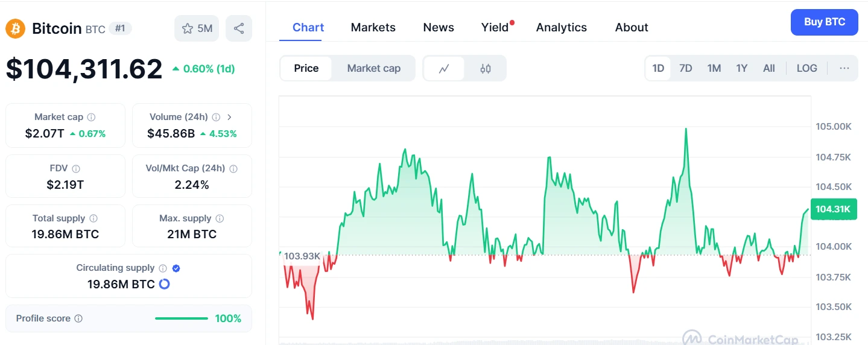Open the chart more options ellipsis
Viewport: 868px width, 345px height.
pos(844,68)
